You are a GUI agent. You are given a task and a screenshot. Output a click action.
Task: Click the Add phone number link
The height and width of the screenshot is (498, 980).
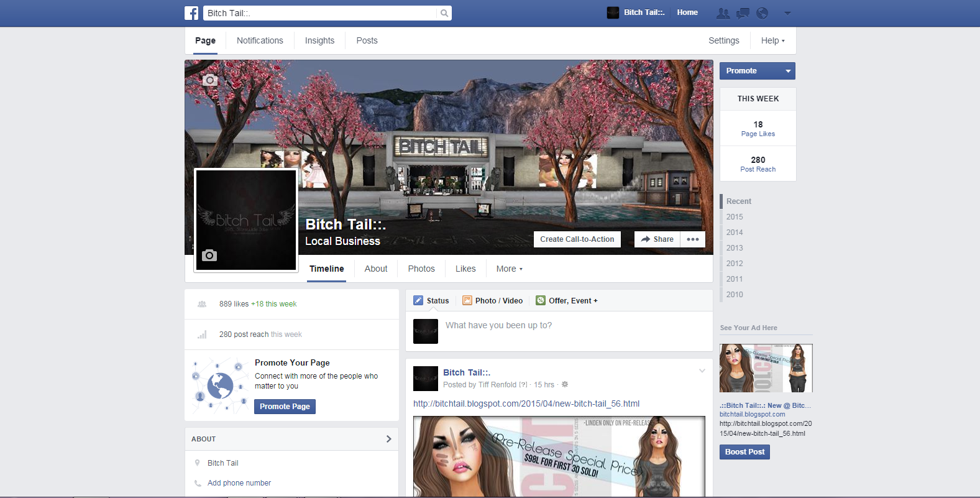point(239,483)
